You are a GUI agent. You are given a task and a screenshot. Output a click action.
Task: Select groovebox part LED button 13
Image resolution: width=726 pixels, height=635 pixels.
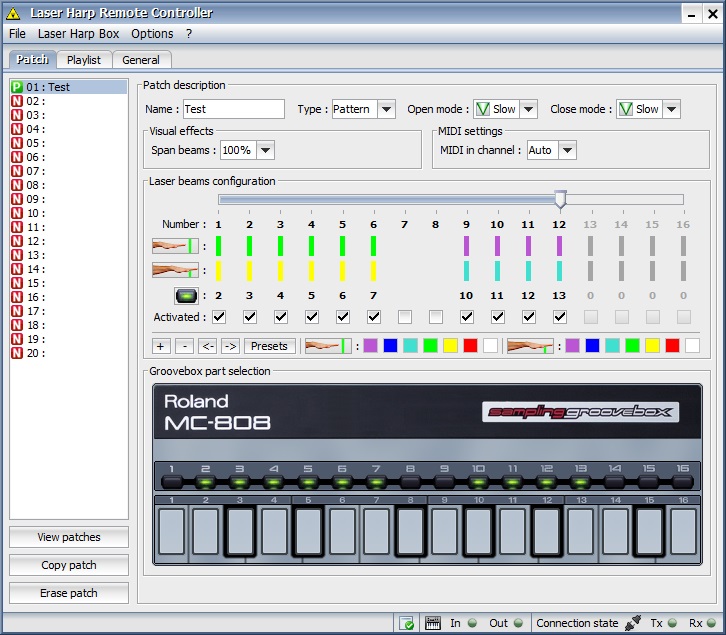(x=581, y=483)
